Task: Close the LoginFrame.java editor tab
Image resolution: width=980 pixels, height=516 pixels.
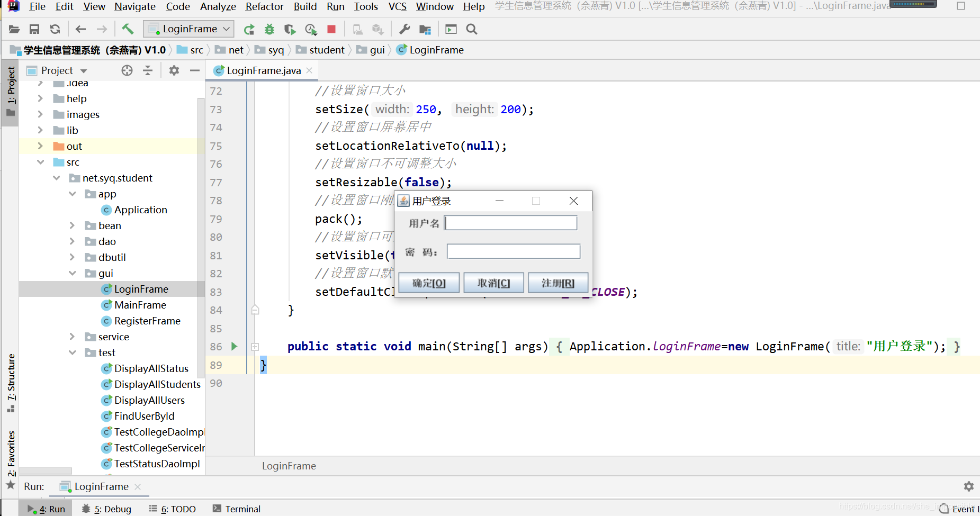Action: click(x=309, y=70)
